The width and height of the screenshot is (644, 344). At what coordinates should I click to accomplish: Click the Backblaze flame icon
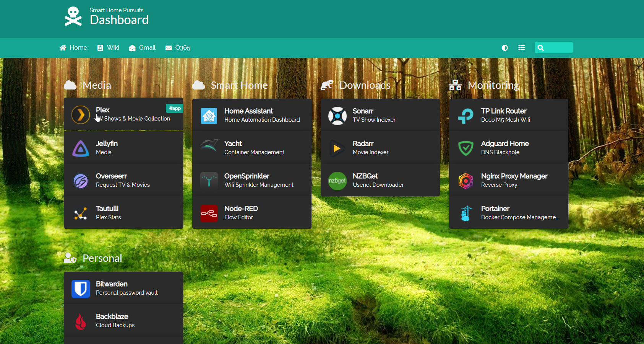(x=81, y=321)
